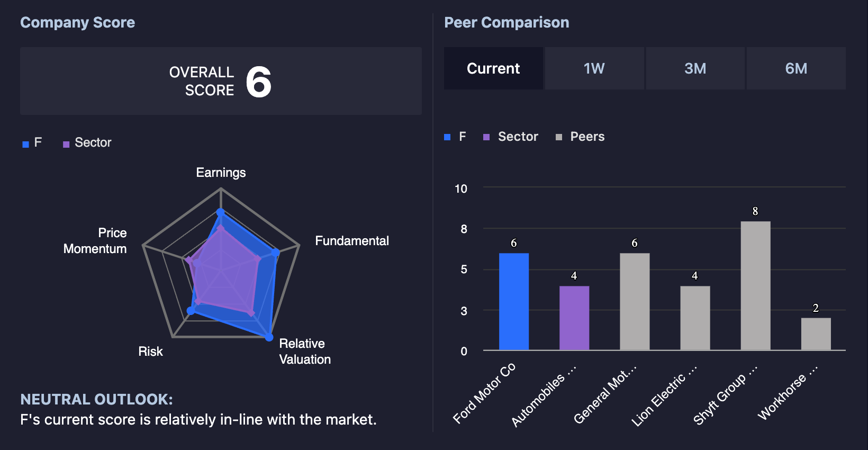Click the blue Ford Motor Co bar
Viewport: 868px width, 450px height.
tap(513, 302)
